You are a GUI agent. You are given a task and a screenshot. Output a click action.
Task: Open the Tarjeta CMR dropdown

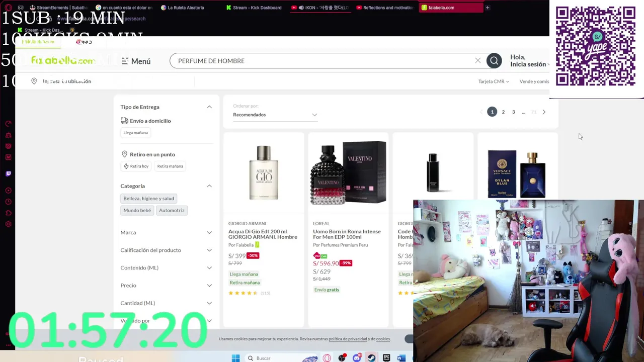(493, 81)
